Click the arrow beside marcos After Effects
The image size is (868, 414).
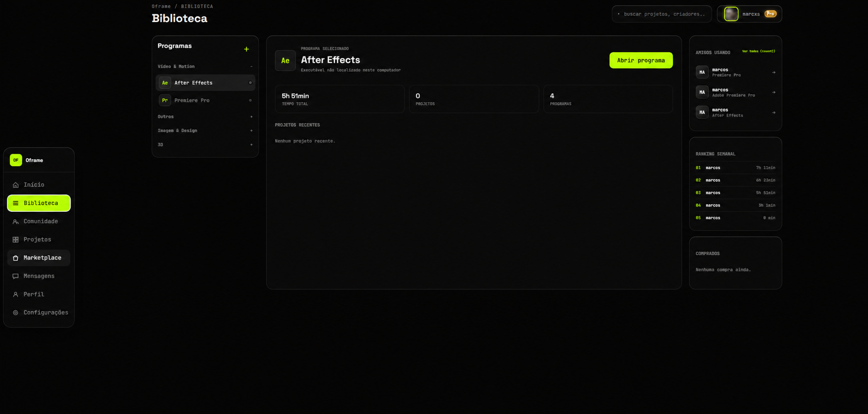pyautogui.click(x=774, y=113)
